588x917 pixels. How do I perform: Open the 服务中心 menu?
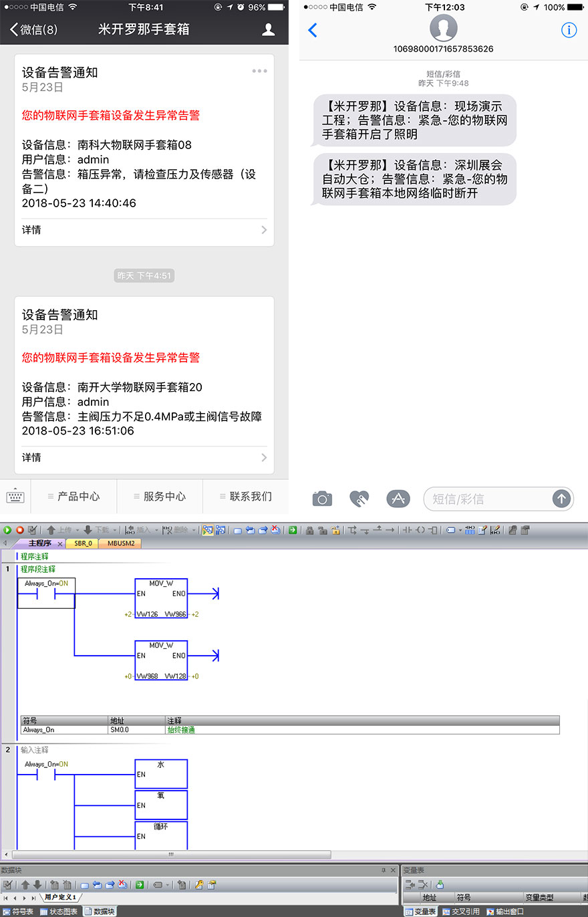pyautogui.click(x=160, y=497)
